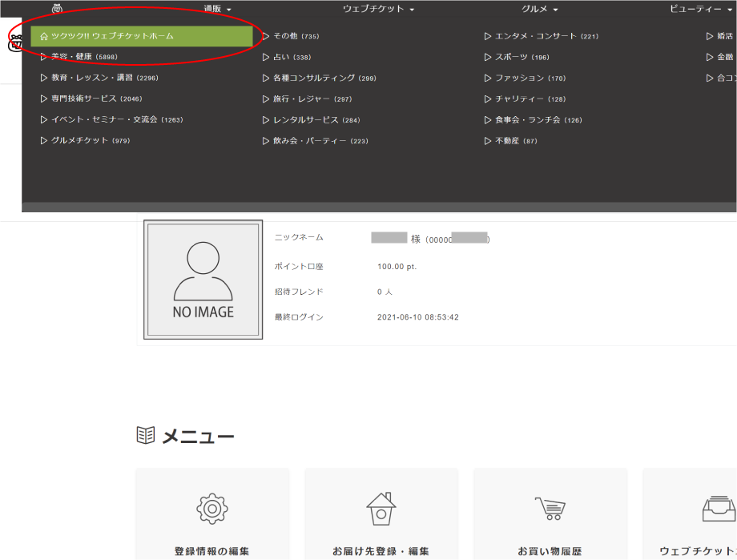Screen dimensions: 737x560
Task: Select グルメチケット (979) category
Action: [x=85, y=140]
